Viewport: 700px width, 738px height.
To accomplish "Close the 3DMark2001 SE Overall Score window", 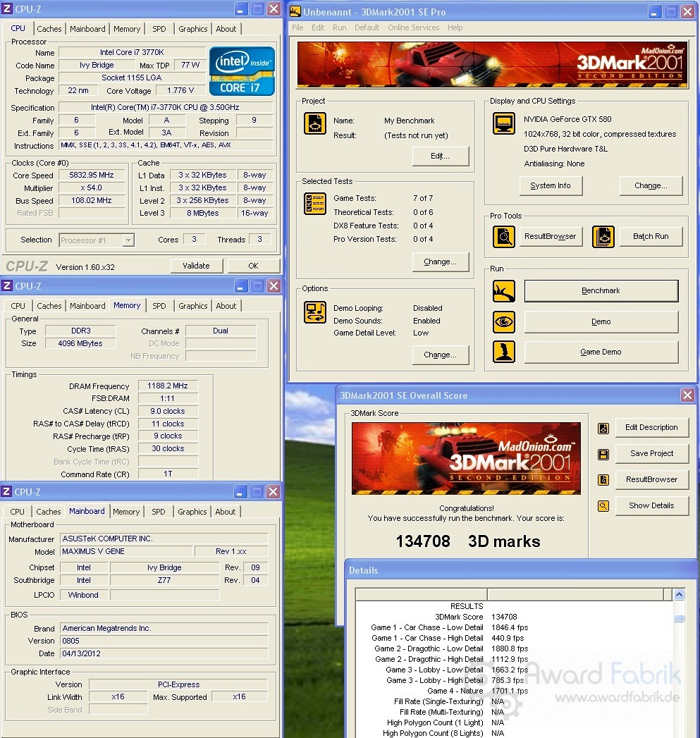I will click(x=687, y=395).
